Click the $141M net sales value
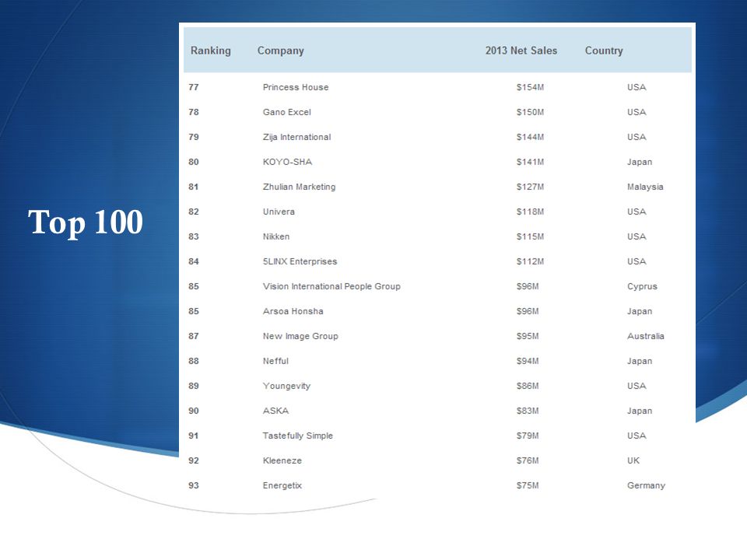 point(530,162)
